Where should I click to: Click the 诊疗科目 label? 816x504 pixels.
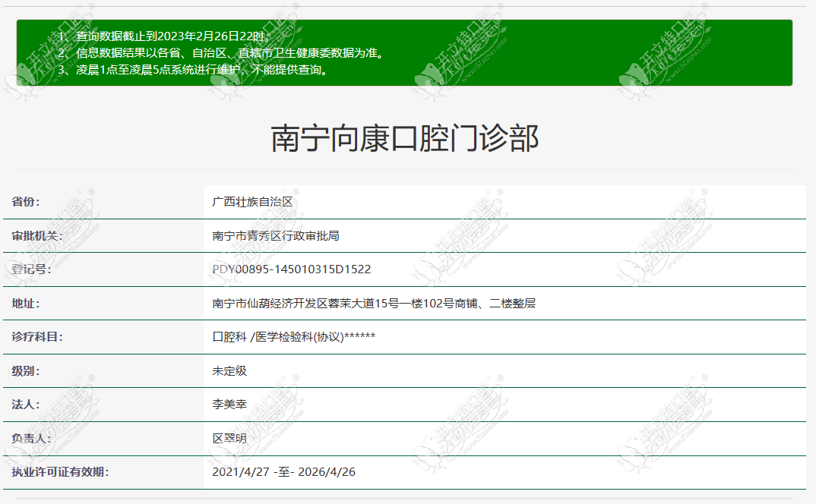tap(37, 337)
